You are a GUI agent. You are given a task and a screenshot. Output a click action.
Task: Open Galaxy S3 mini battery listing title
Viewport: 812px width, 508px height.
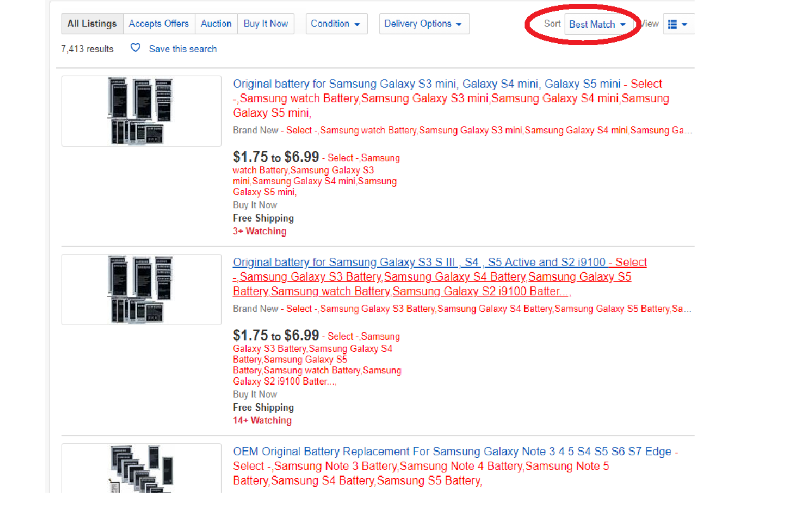coord(451,98)
